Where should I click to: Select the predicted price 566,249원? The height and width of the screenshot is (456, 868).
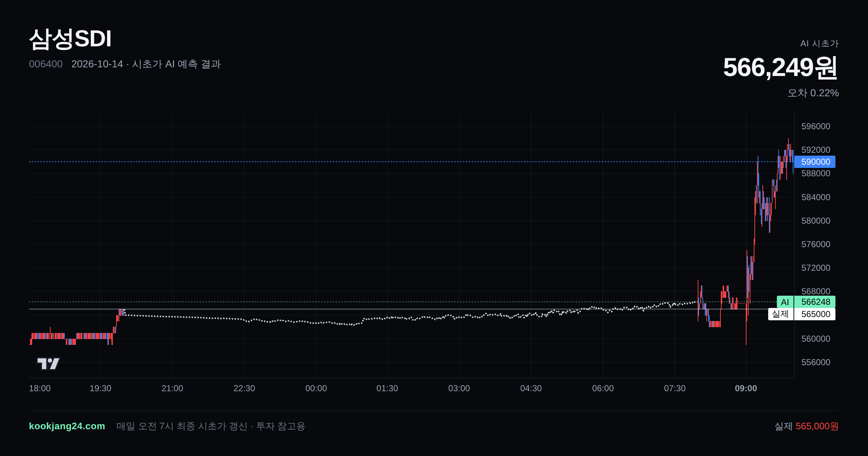tap(780, 67)
